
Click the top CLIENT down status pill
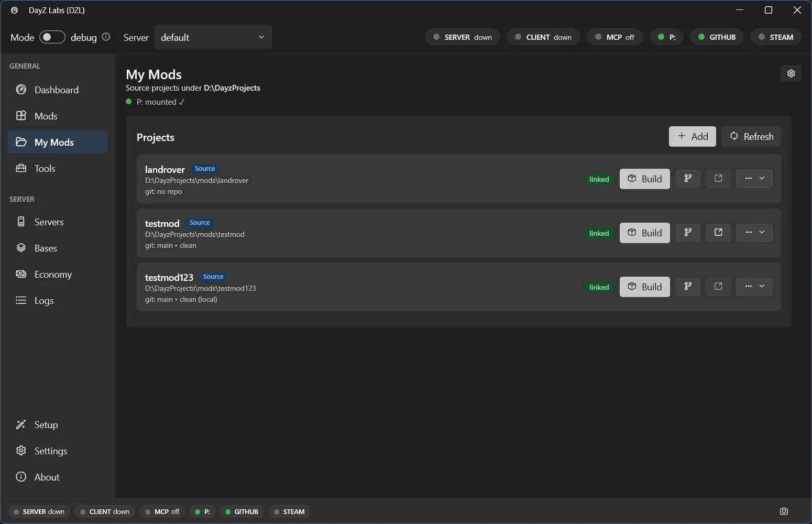coord(543,37)
